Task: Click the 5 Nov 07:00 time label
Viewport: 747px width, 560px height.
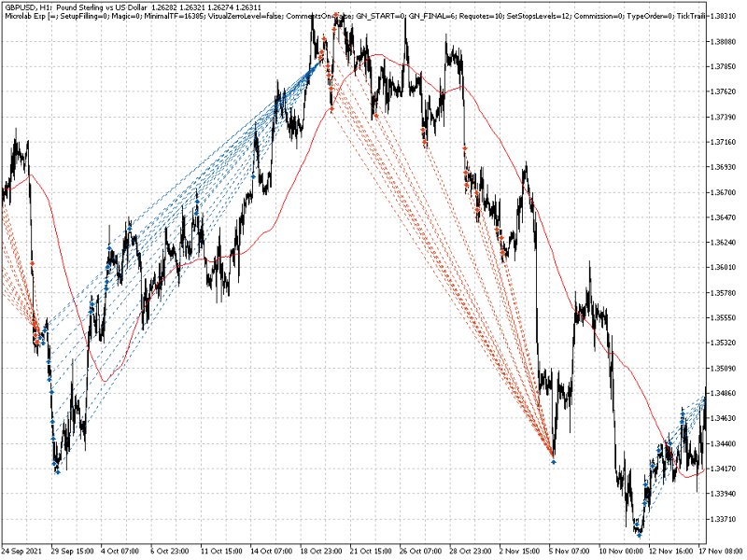Action: [569, 551]
